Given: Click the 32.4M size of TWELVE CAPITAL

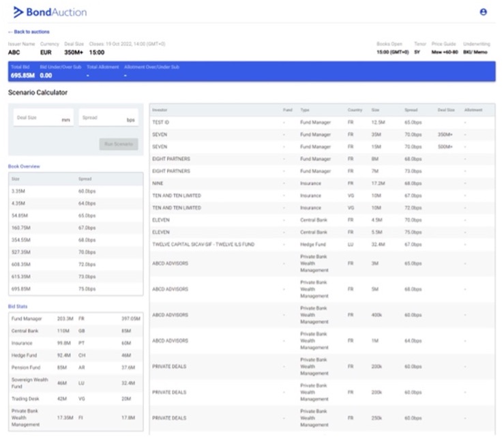Looking at the screenshot, I should [x=379, y=245].
